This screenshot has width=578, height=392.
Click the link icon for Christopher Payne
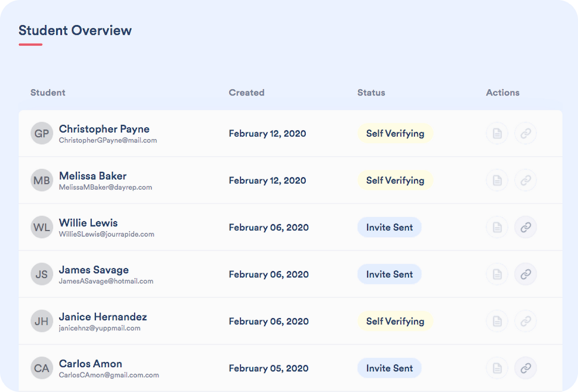click(x=525, y=133)
